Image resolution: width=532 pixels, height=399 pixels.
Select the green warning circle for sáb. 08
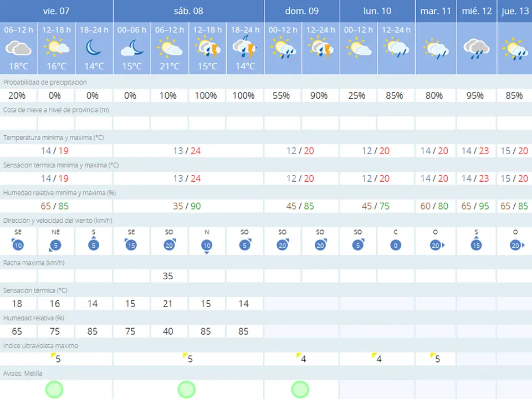tap(187, 389)
